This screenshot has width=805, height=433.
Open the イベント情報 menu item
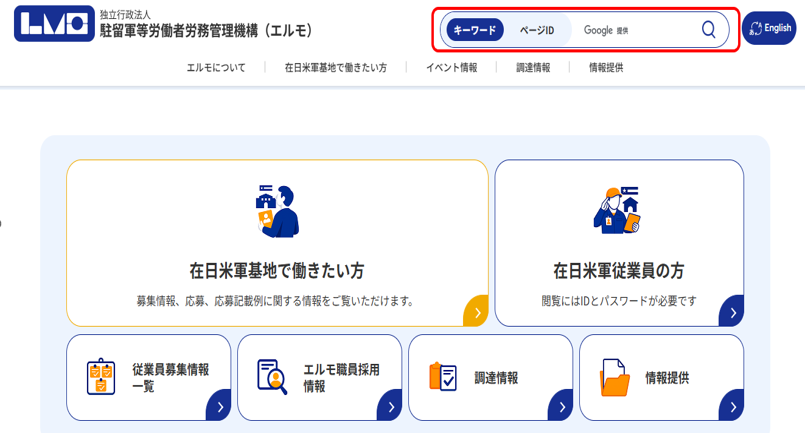[x=451, y=68]
